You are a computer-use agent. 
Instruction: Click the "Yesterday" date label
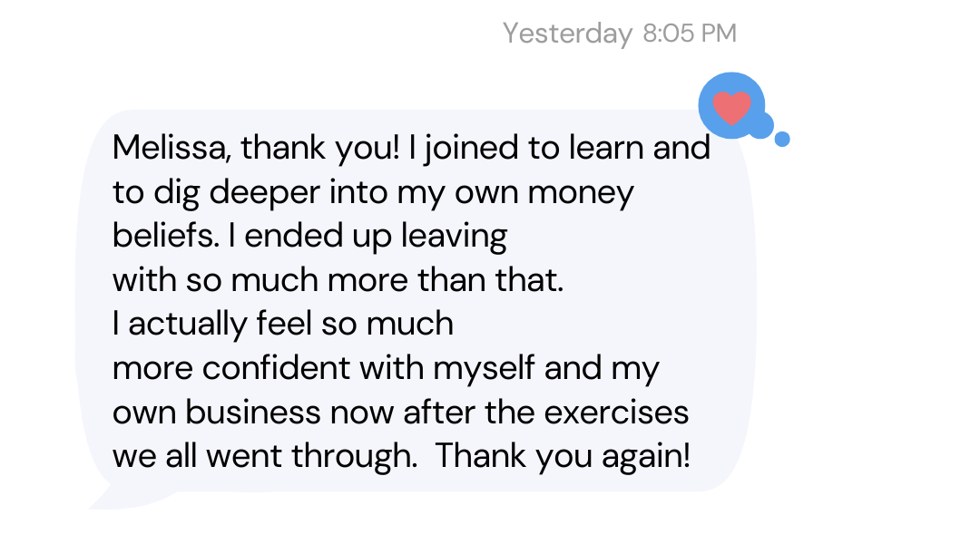coord(567,34)
